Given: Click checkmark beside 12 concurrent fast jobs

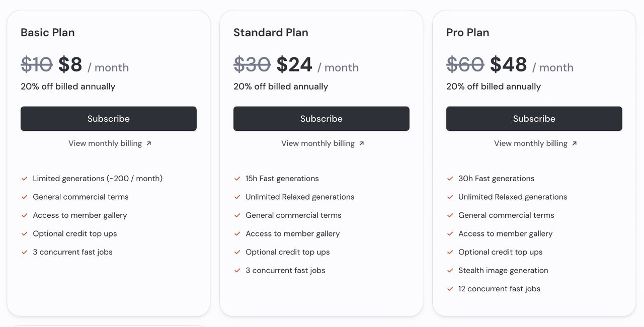Looking at the screenshot, I should (x=450, y=289).
